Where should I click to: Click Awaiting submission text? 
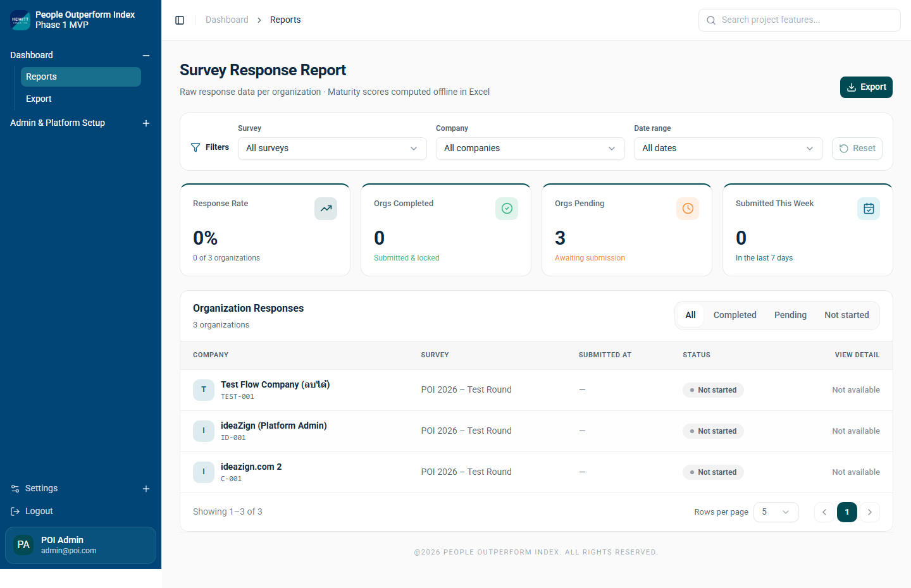point(590,258)
